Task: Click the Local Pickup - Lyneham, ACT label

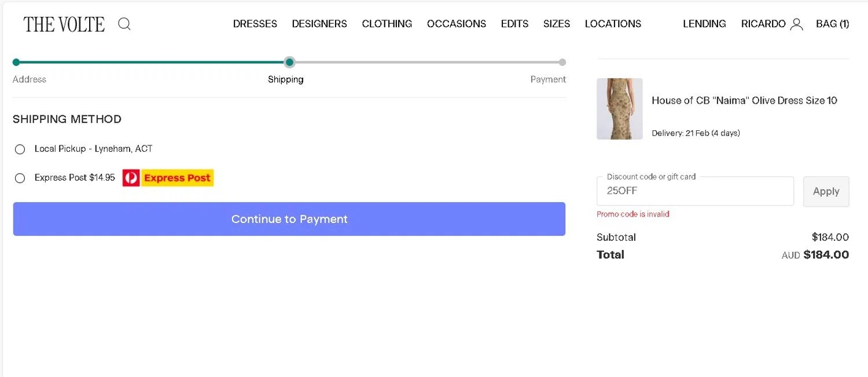Action: click(94, 149)
